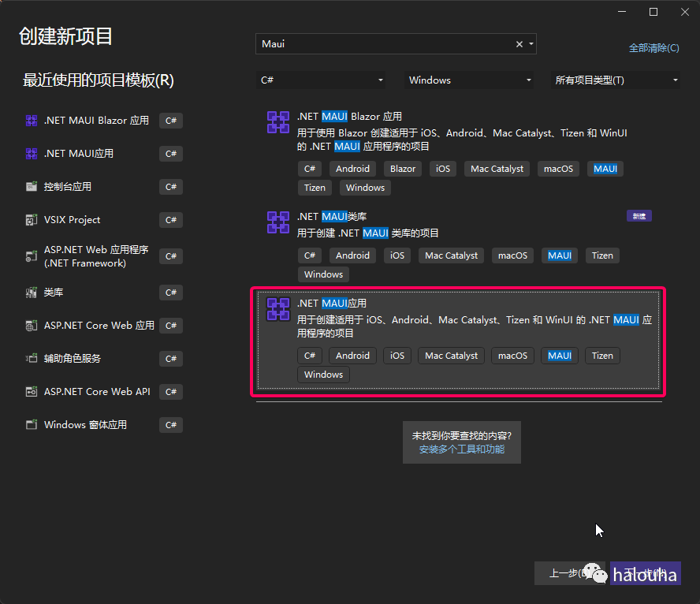Select the .NET MAUI应用 result title
700x604 pixels.
[x=332, y=303]
